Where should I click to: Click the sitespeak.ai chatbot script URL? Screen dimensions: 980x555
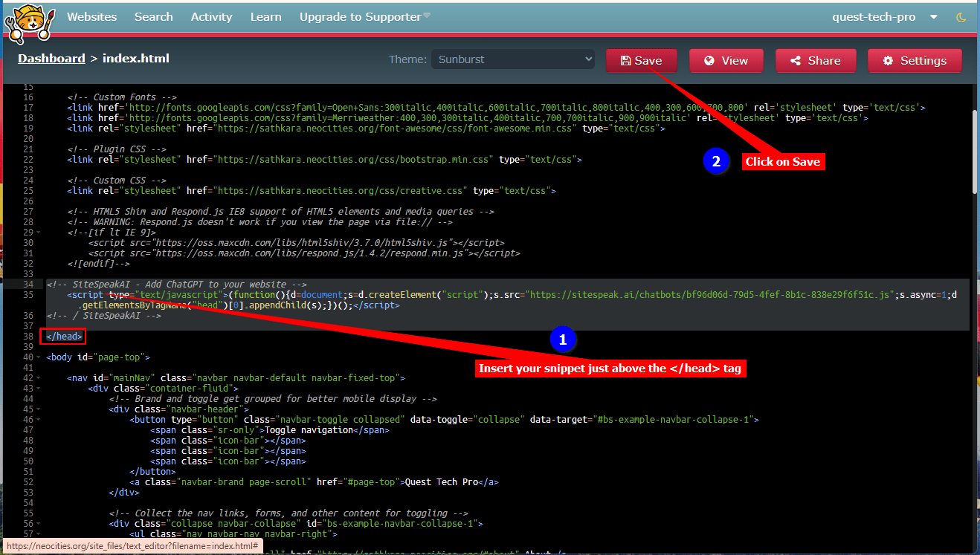pos(712,295)
